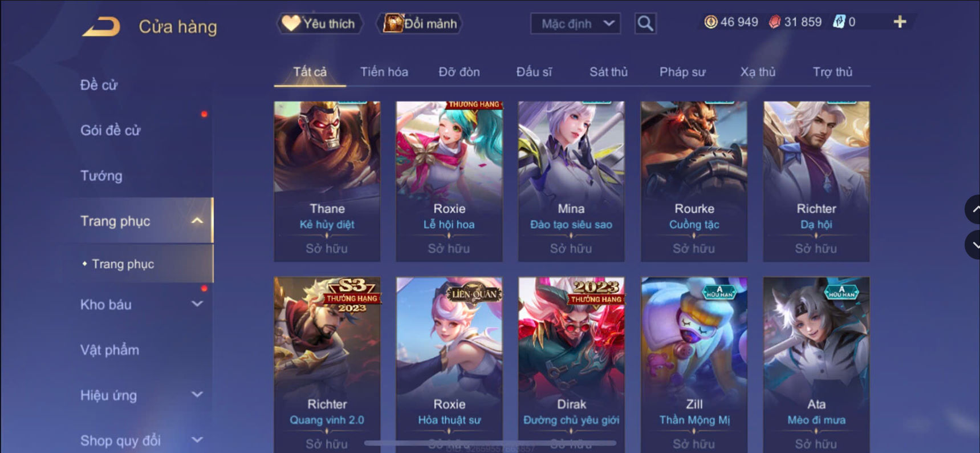Collapse the Trang phục menu section

pyautogui.click(x=197, y=221)
